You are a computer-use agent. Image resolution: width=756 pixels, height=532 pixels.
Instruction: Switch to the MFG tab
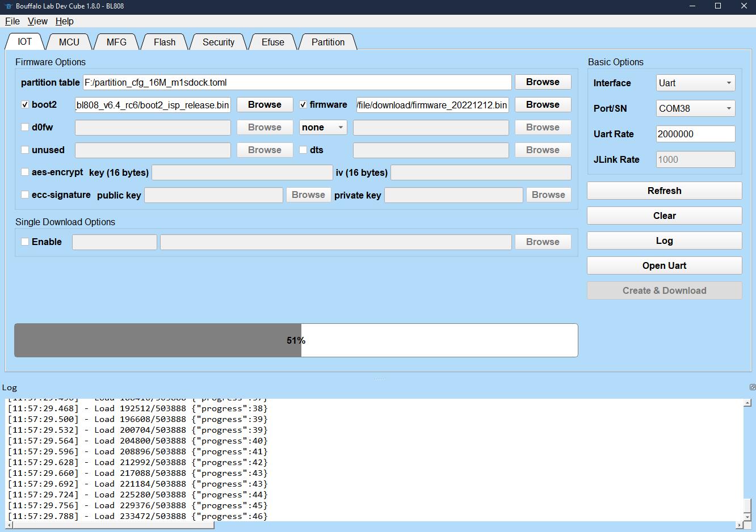[116, 42]
